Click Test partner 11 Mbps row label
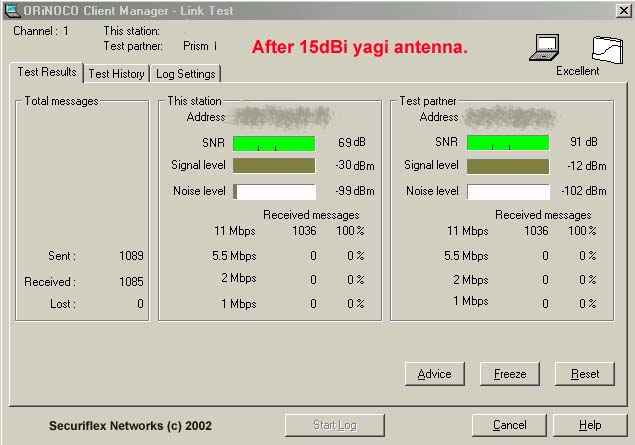Viewport: 635px width, 445px height. pyautogui.click(x=468, y=231)
